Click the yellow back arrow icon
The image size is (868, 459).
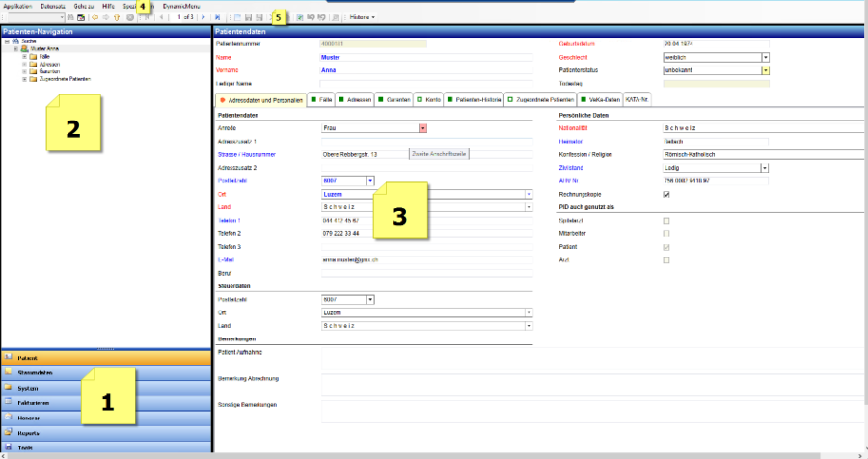(95, 18)
